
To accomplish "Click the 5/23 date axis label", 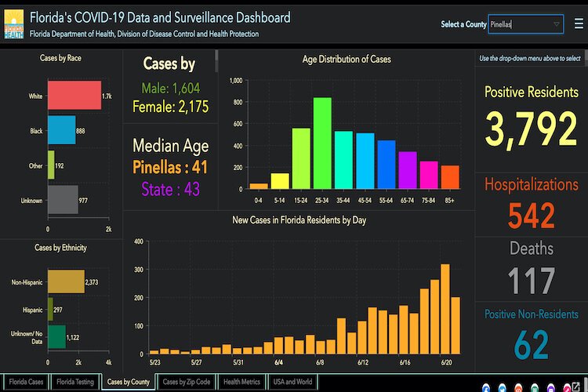I will pyautogui.click(x=154, y=363).
